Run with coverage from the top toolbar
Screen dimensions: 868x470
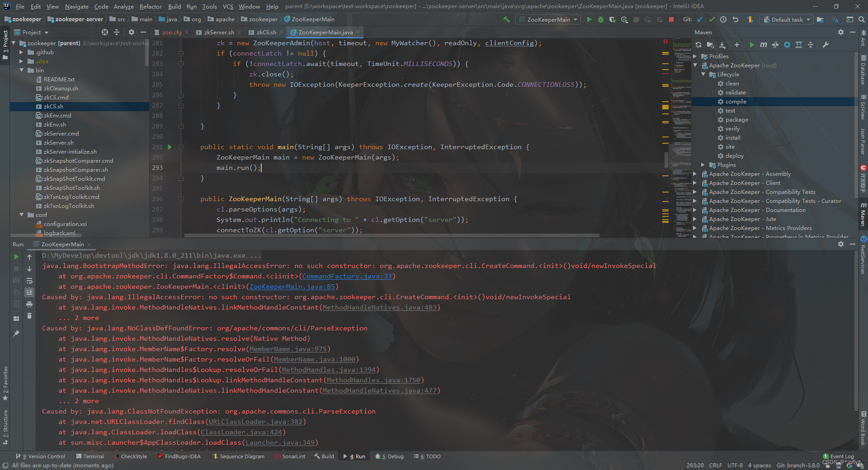point(613,19)
